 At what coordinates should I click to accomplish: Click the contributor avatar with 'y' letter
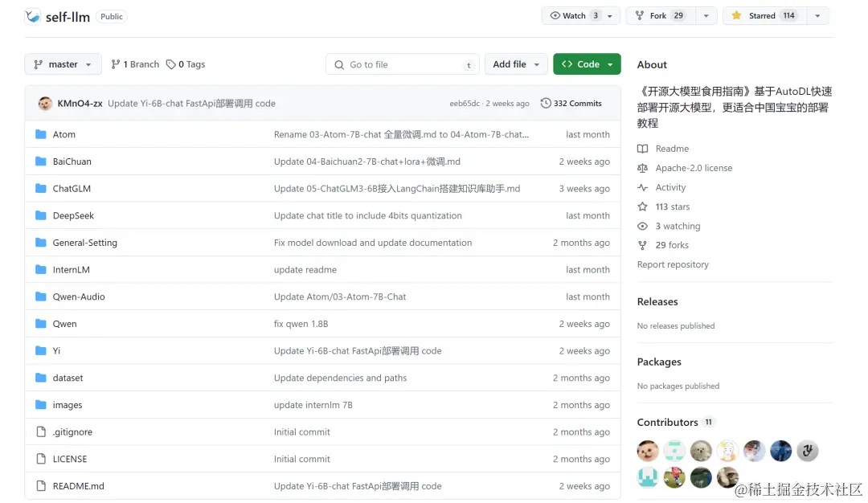(808, 451)
